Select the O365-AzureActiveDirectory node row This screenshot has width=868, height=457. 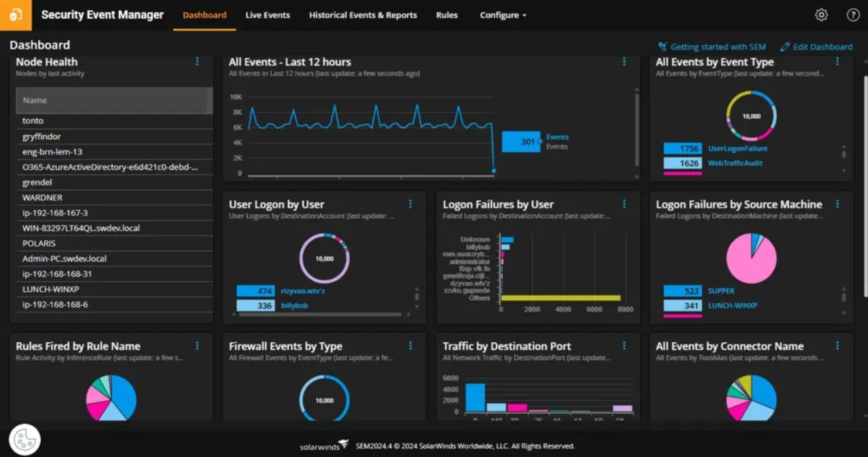[x=114, y=167]
